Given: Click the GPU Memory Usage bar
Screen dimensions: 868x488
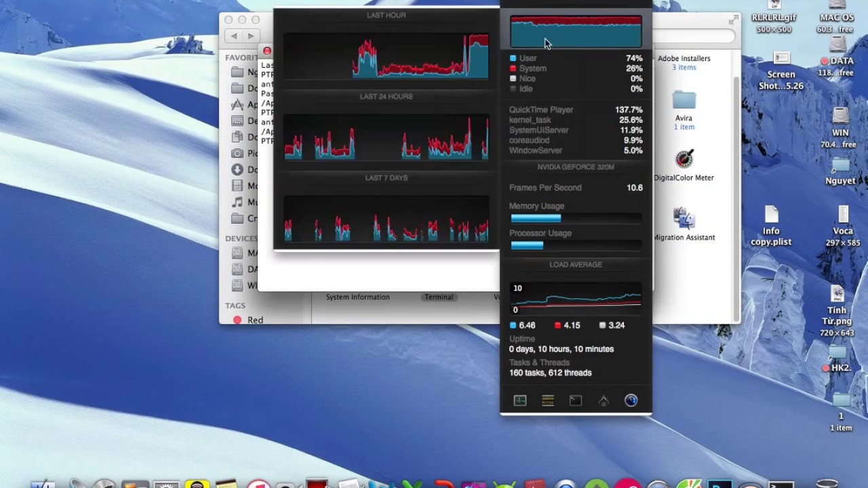Looking at the screenshot, I should point(576,218).
